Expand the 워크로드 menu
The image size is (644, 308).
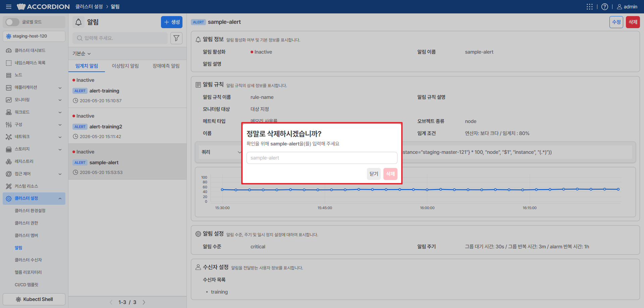34,112
